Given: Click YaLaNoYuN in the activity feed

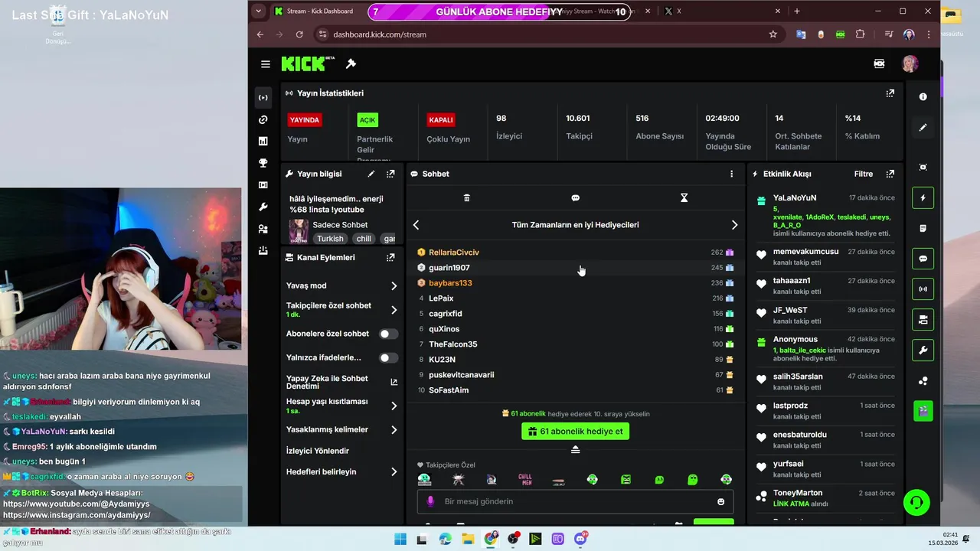Looking at the screenshot, I should [x=795, y=197].
